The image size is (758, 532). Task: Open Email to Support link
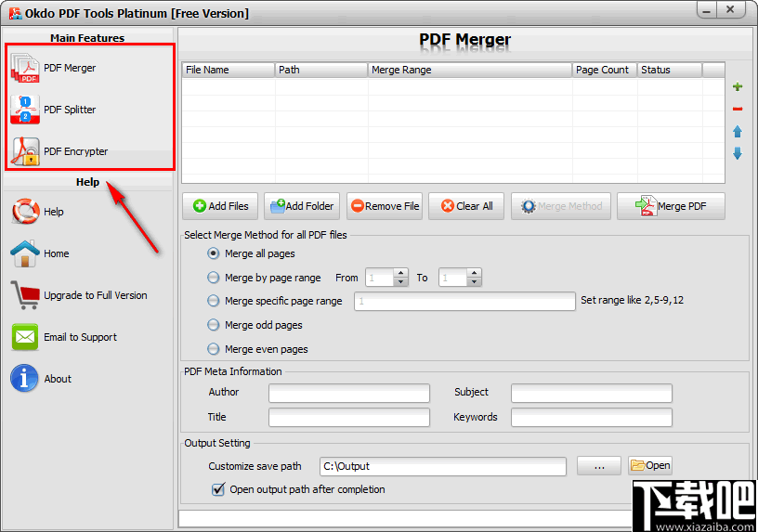point(80,337)
